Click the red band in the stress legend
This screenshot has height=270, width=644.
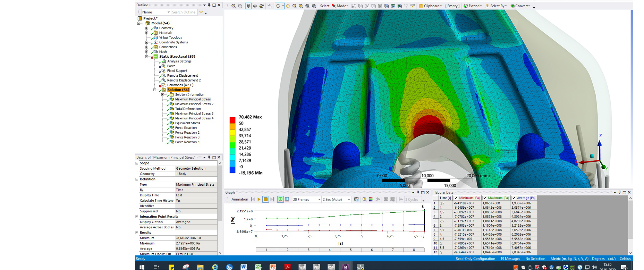232,120
